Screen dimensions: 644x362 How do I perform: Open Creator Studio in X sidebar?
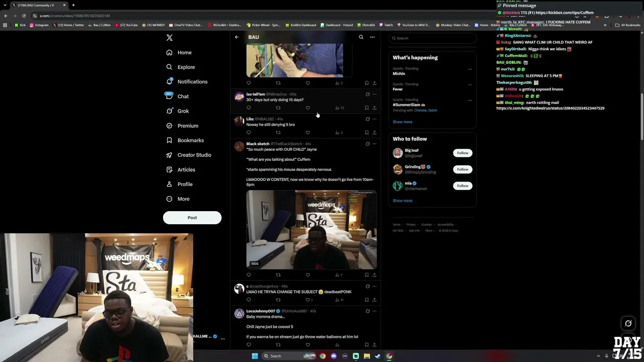189,155
